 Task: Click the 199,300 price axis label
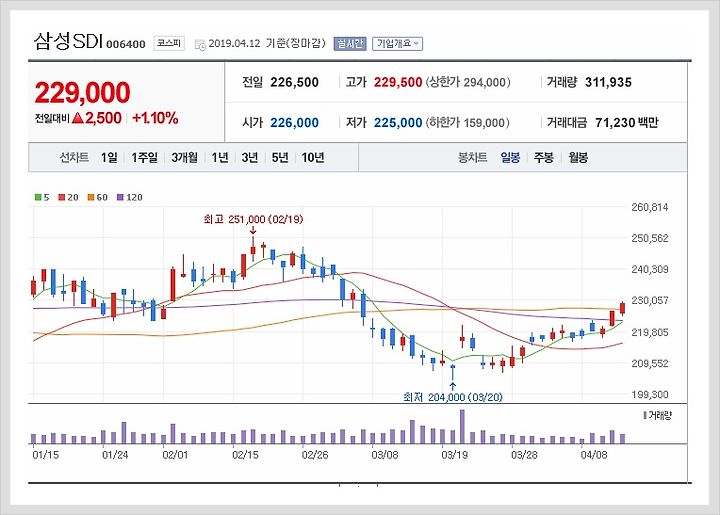click(x=650, y=394)
